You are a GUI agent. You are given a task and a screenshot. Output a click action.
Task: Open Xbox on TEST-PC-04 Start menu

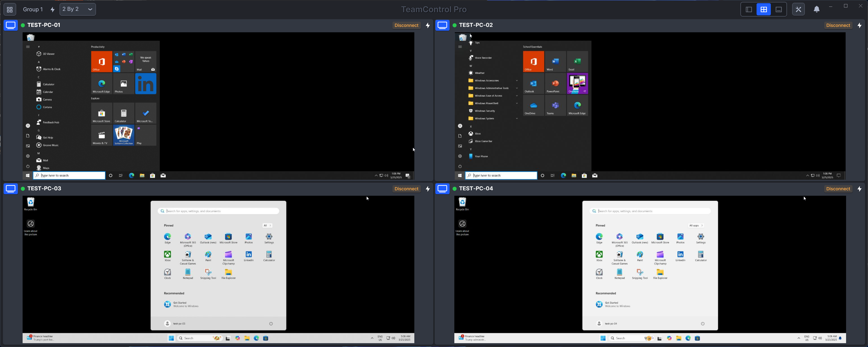[x=599, y=256]
